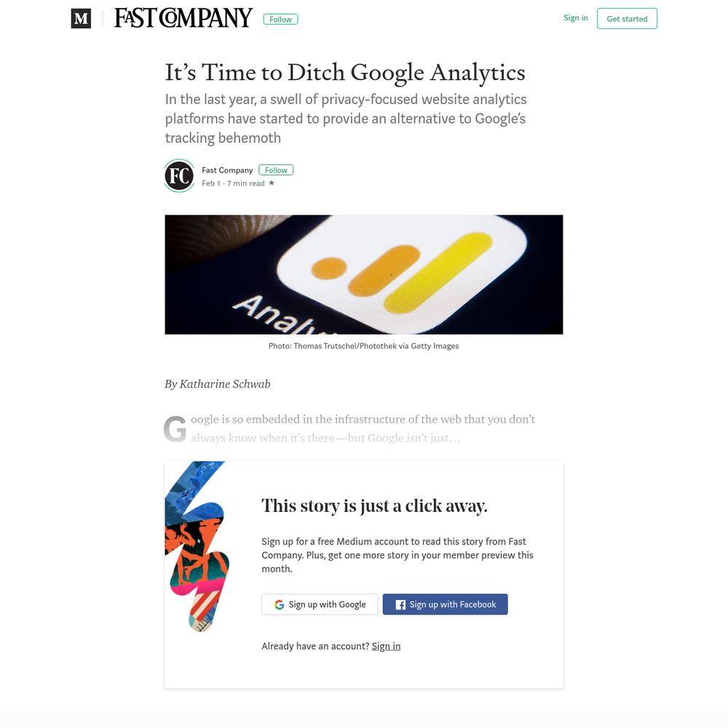The image size is (728, 728).
Task: Click the Facebook f logo icon
Action: [x=400, y=604]
